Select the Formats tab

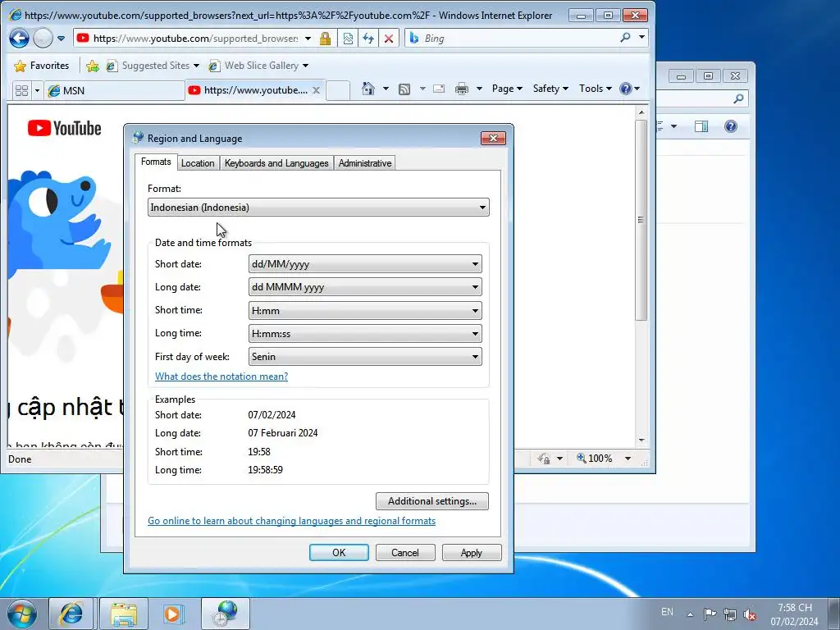[156, 162]
